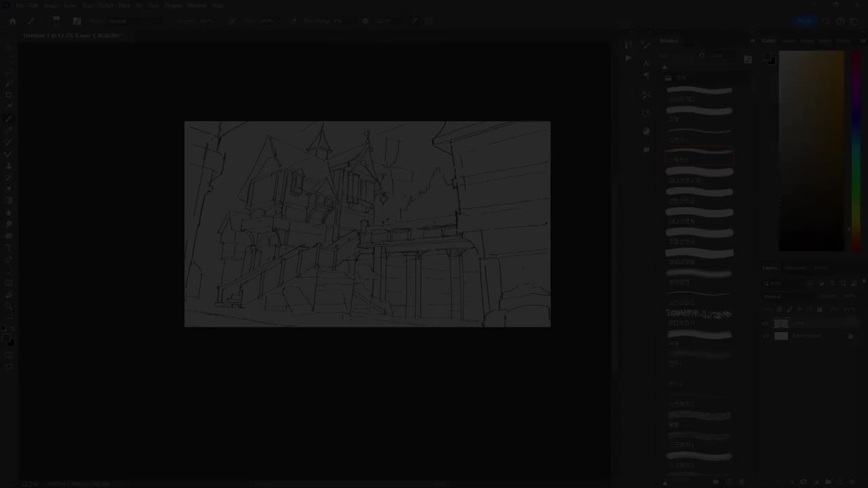Open the Brushes panel menu
The width and height of the screenshot is (868, 488).
(752, 41)
